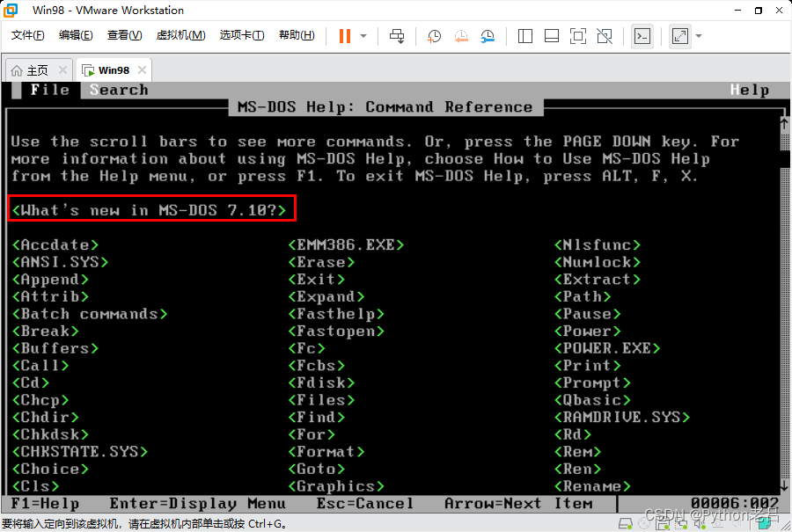The image size is (792, 532).
Task: Open the 文件(F) menu
Action: (x=28, y=35)
